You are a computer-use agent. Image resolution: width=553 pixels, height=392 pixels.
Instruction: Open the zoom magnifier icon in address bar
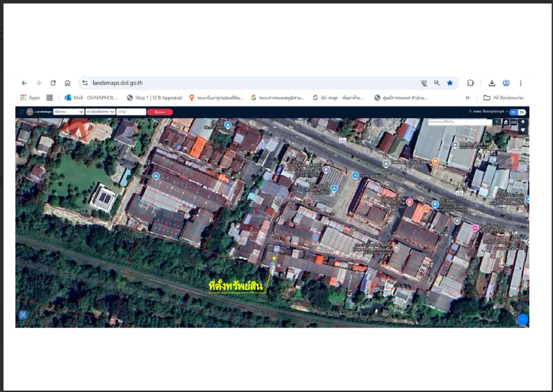tap(437, 83)
